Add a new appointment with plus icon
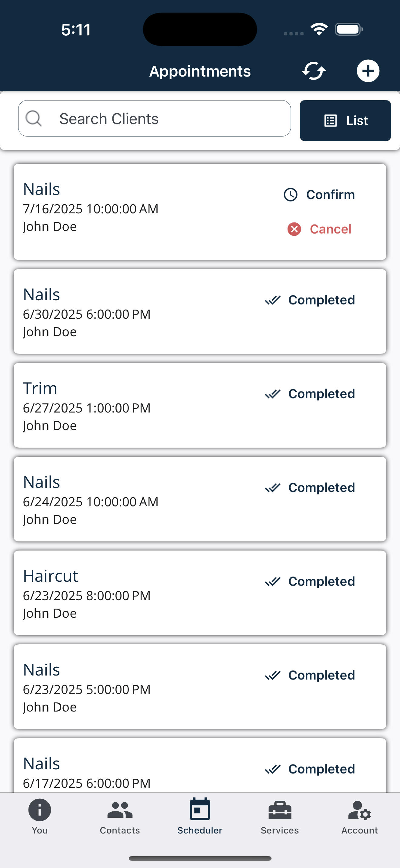This screenshot has width=400, height=868. click(x=368, y=71)
